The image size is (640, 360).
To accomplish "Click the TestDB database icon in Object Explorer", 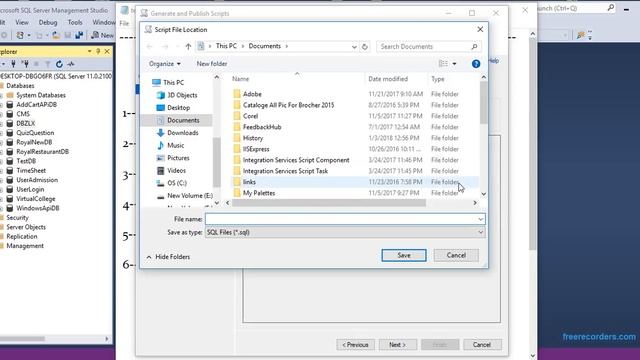I will pos(10,161).
